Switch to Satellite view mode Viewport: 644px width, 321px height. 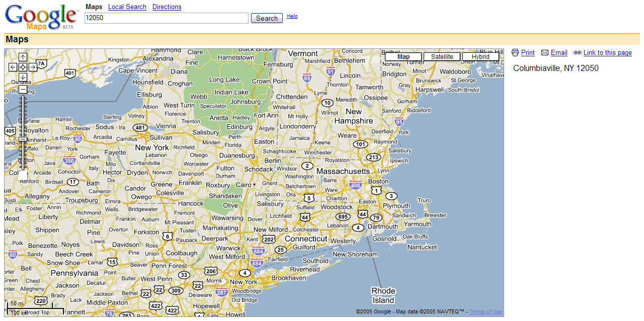[x=441, y=57]
